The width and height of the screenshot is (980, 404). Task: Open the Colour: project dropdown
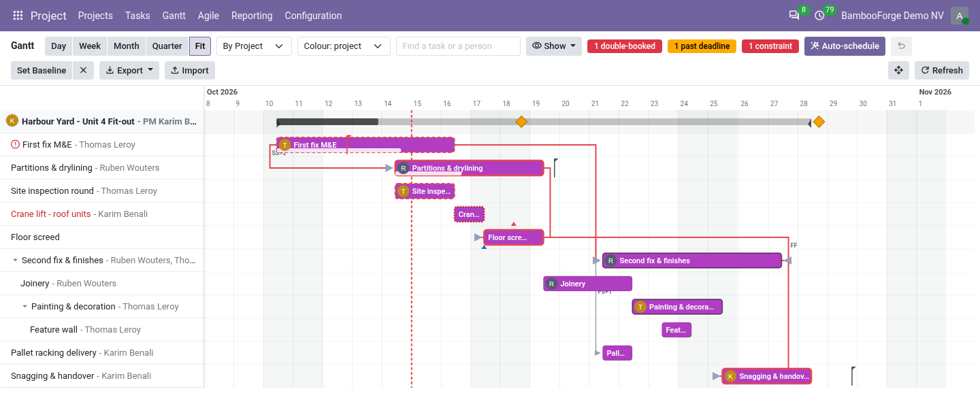click(344, 46)
